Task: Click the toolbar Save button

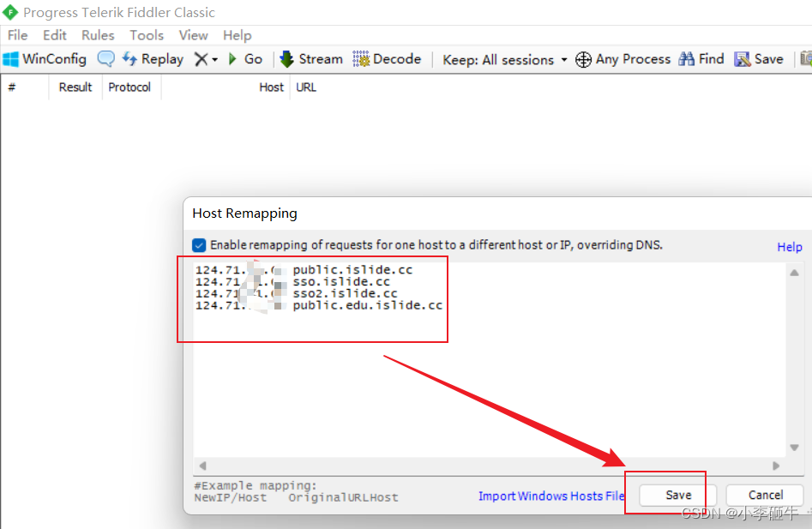Action: (759, 59)
